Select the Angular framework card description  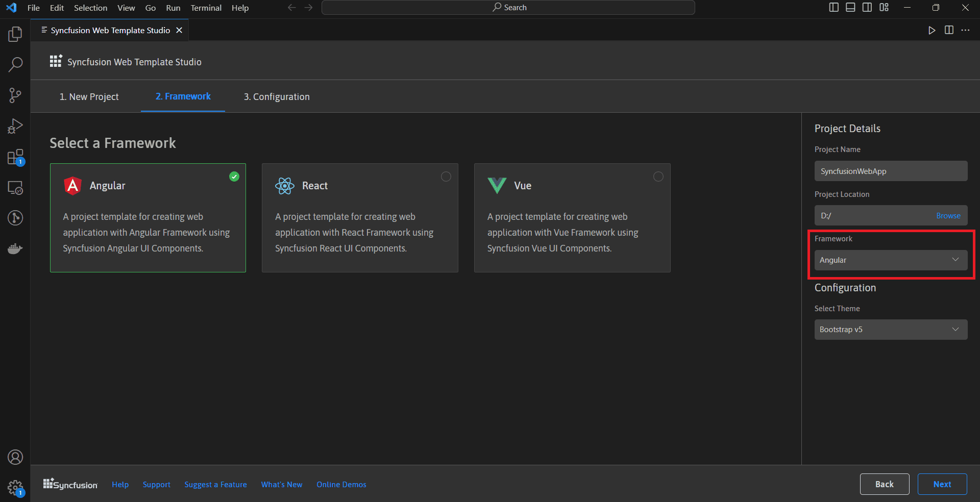[x=146, y=233]
